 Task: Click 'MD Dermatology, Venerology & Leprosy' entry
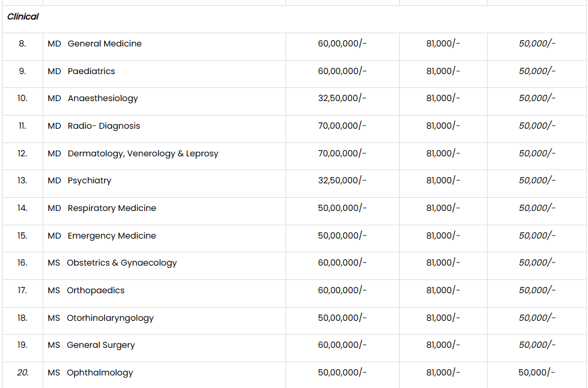(x=133, y=154)
